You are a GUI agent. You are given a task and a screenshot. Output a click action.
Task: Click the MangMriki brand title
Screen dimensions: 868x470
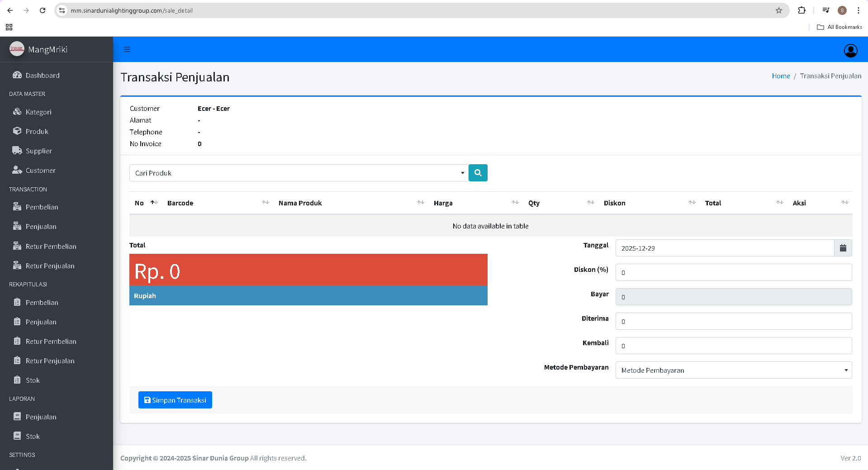tap(47, 49)
